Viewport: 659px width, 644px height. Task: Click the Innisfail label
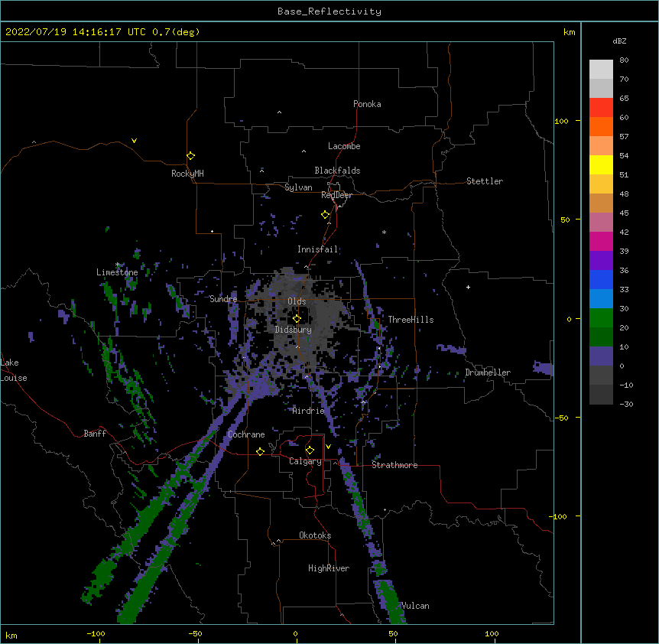coord(318,249)
